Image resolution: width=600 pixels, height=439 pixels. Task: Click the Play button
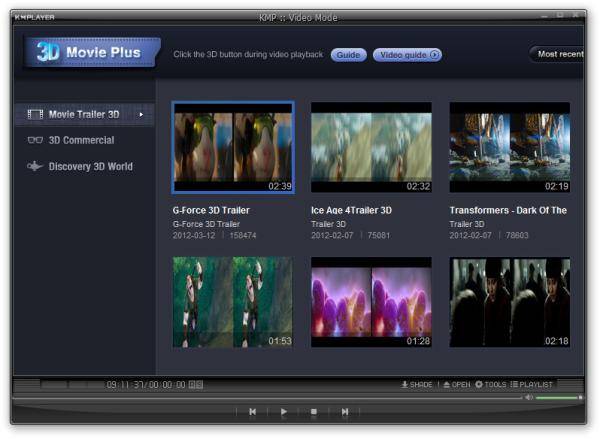coord(284,411)
